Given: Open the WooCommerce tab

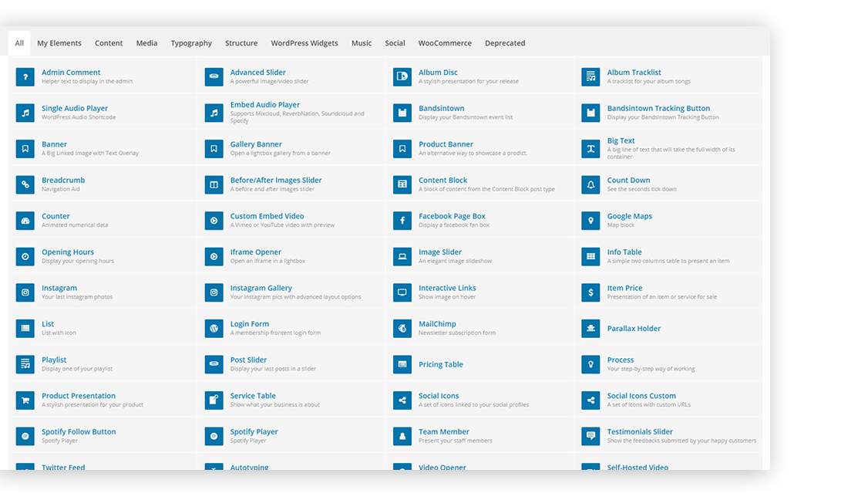Looking at the screenshot, I should pyautogui.click(x=445, y=43).
